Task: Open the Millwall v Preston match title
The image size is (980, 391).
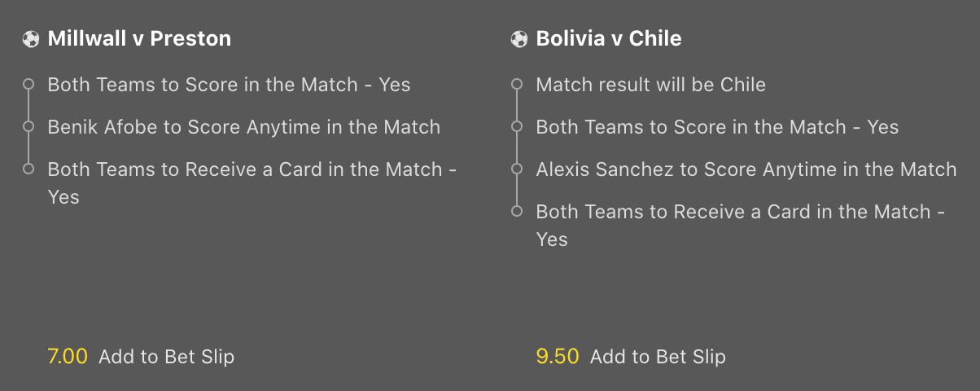Action: 139,38
